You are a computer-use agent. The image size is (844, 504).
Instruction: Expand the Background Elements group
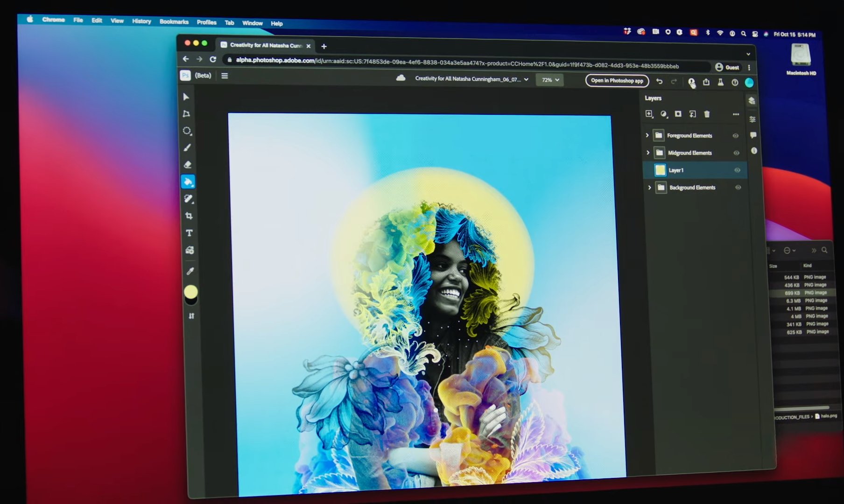(x=649, y=188)
